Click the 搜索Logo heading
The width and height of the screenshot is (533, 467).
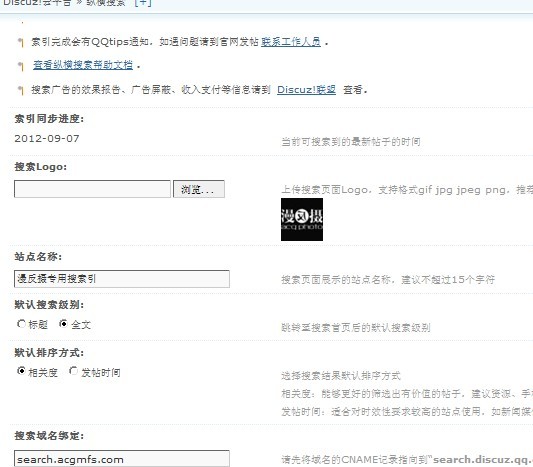tap(40, 167)
